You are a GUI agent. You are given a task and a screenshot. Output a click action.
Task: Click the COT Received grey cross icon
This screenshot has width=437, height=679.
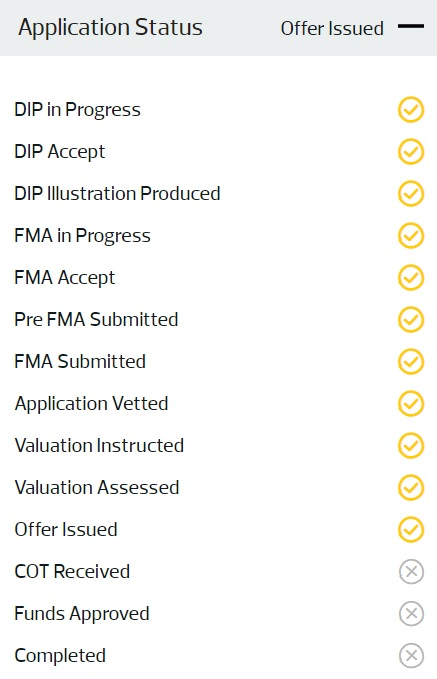point(411,572)
